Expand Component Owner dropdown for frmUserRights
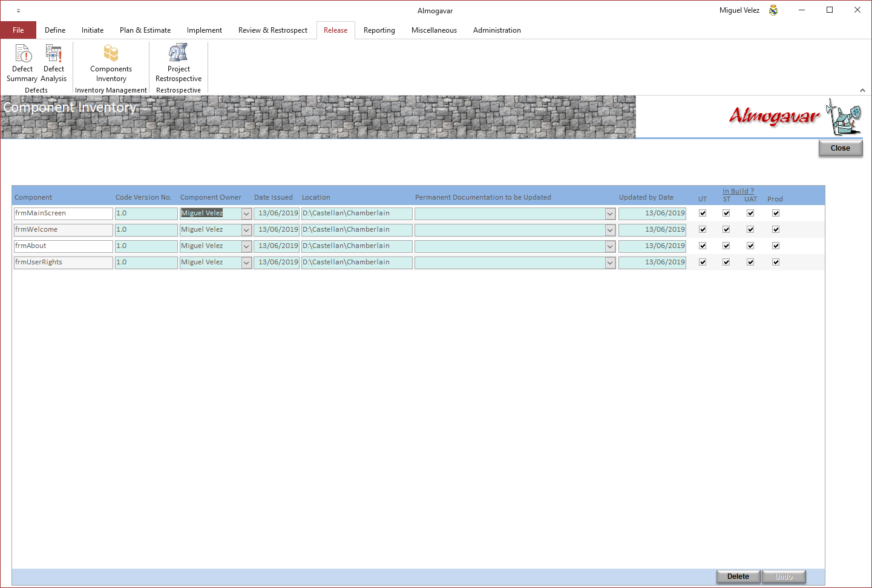Image resolution: width=872 pixels, height=588 pixels. tap(246, 263)
